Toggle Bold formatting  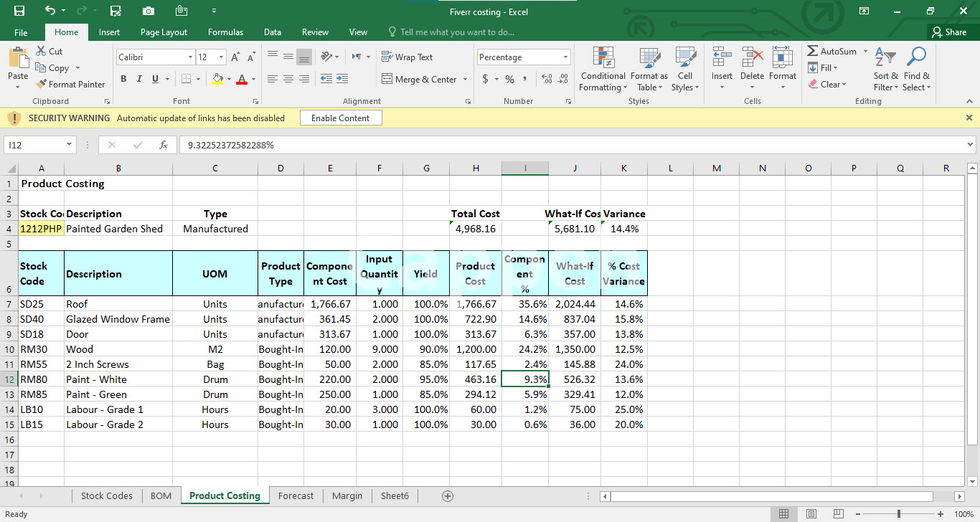(x=123, y=79)
